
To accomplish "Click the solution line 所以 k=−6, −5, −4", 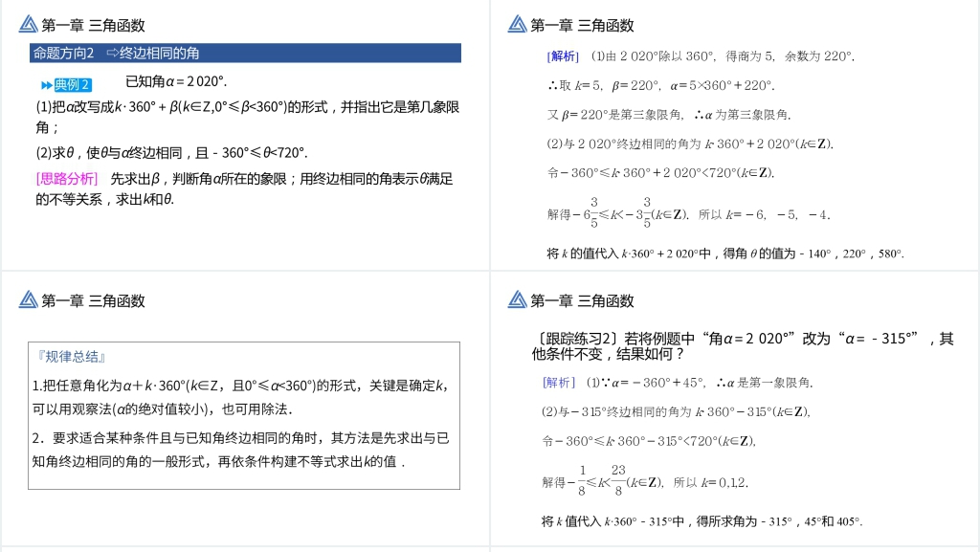I will [688, 213].
